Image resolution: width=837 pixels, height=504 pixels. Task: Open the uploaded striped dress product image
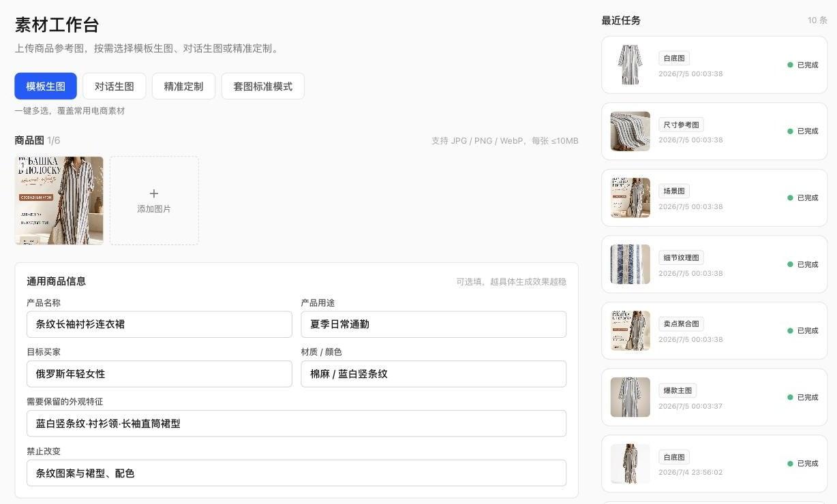coord(59,201)
